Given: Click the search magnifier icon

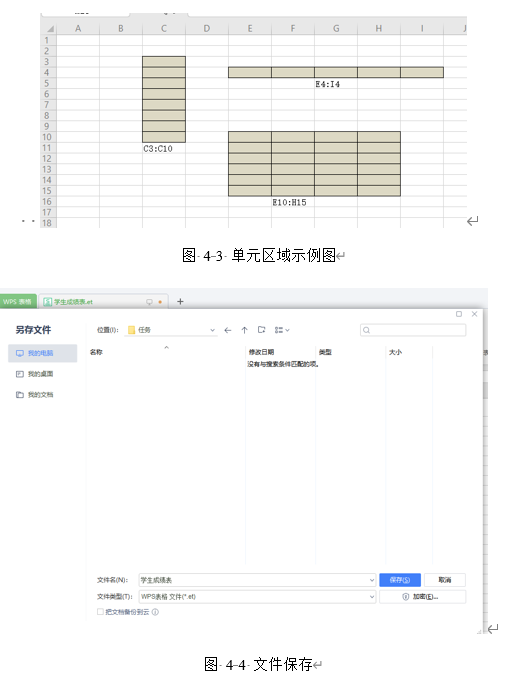Looking at the screenshot, I should (x=366, y=330).
